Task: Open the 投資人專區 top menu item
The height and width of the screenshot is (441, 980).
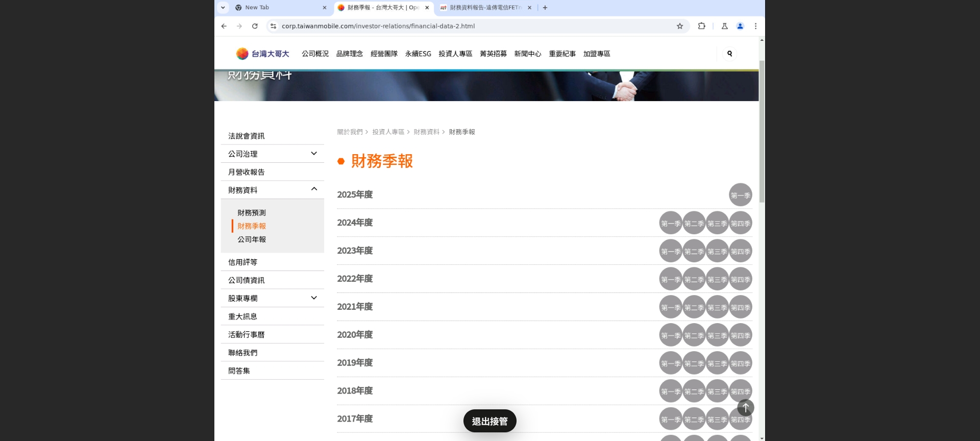Action: [455, 54]
